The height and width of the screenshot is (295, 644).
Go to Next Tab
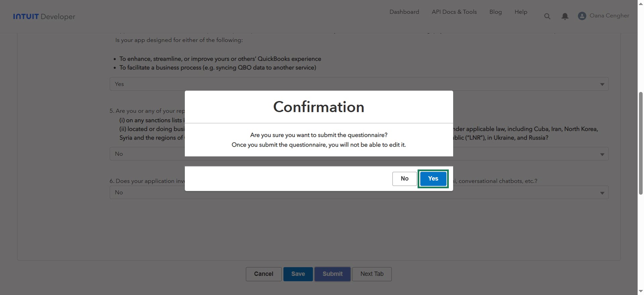tap(372, 274)
